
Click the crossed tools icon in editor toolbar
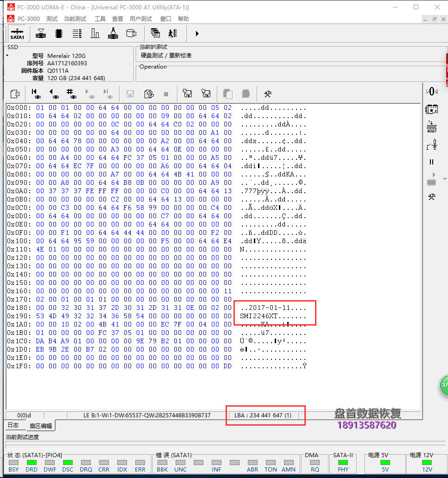click(x=267, y=94)
